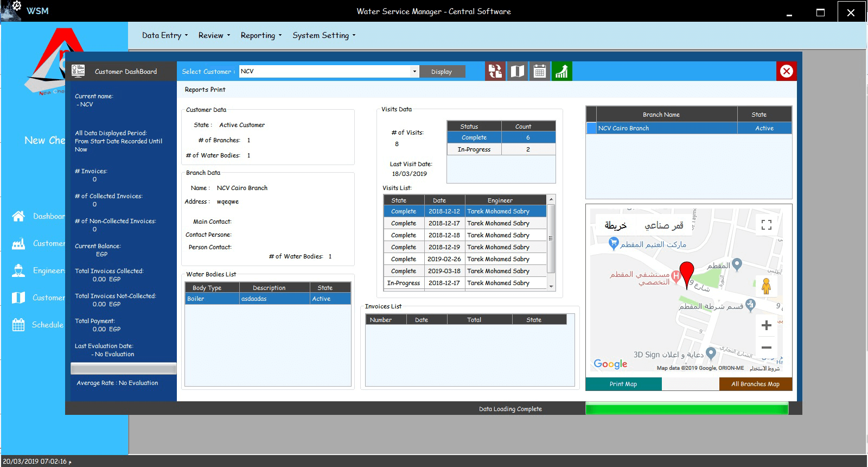Viewport: 868px width, 467px height.
Task: Click the green growth chart icon
Action: pyautogui.click(x=561, y=71)
